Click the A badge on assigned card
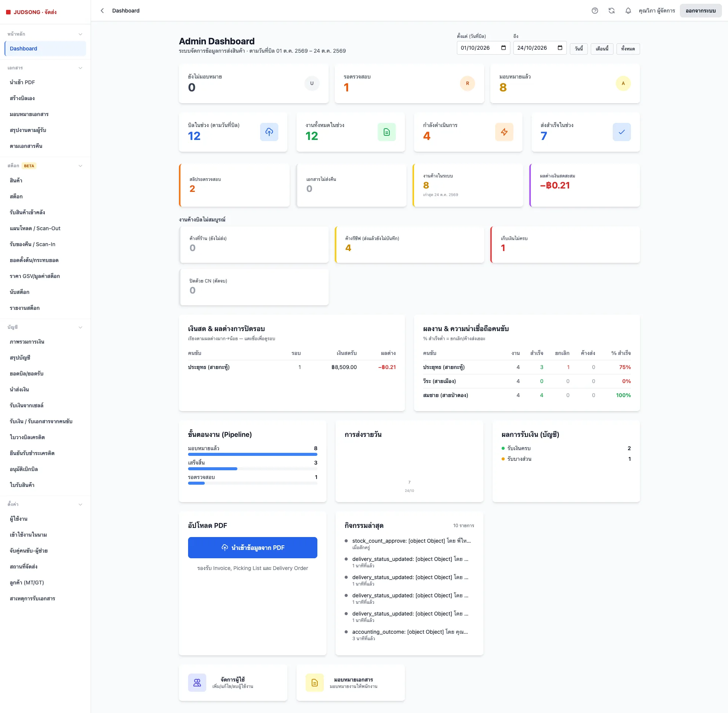 [623, 83]
